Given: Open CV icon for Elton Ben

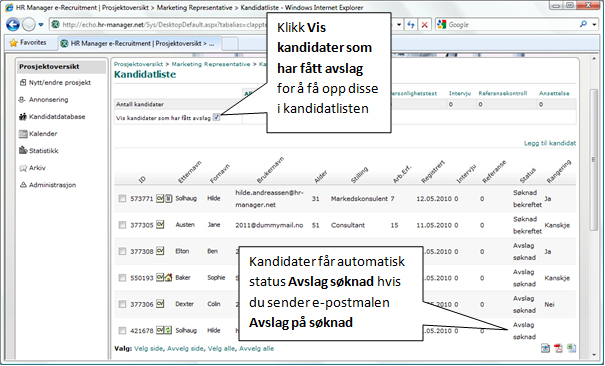Looking at the screenshot, I should 160,251.
